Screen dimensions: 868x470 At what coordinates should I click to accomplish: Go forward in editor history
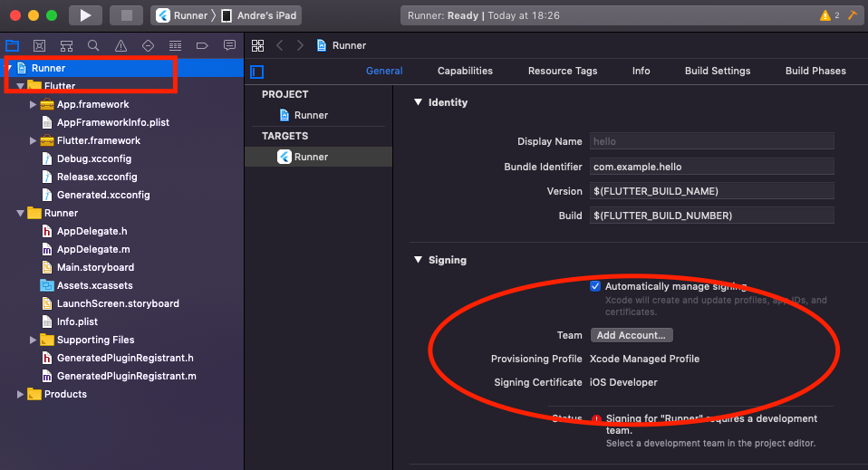(x=300, y=45)
